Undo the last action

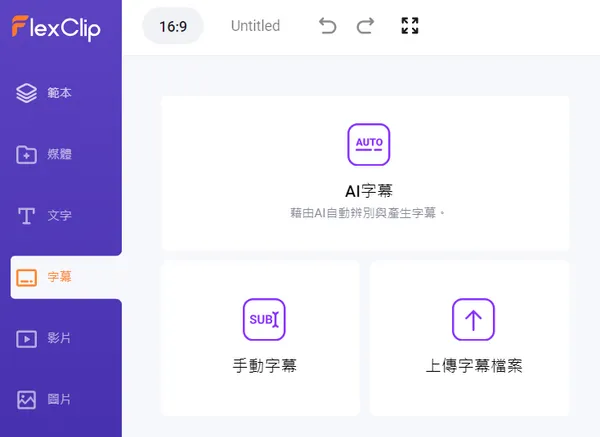328,26
